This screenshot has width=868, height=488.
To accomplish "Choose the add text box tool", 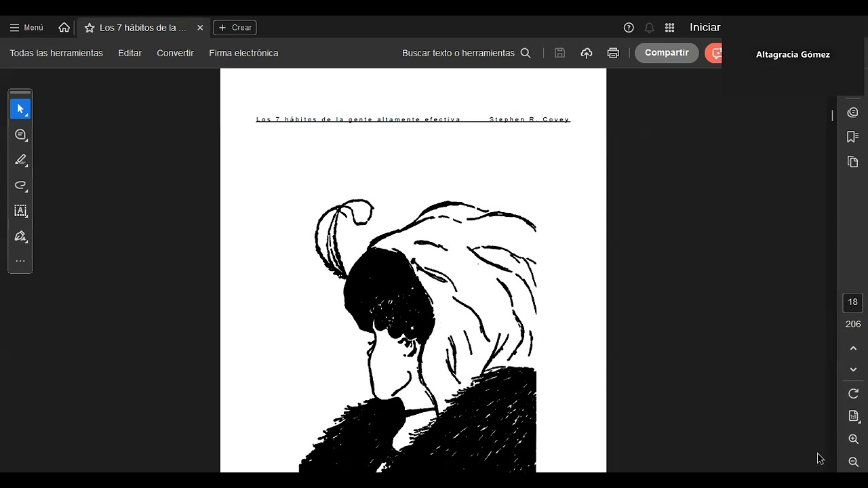I will click(x=20, y=211).
